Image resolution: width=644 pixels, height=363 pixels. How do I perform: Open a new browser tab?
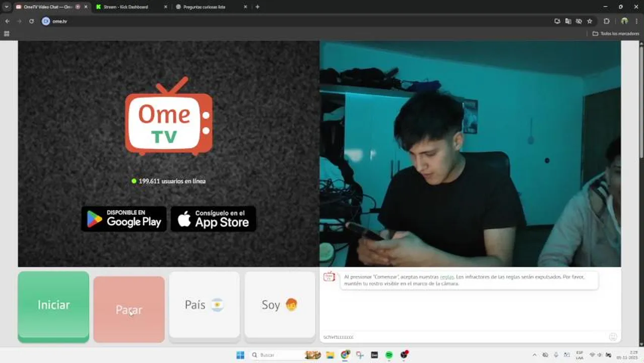[x=257, y=7]
